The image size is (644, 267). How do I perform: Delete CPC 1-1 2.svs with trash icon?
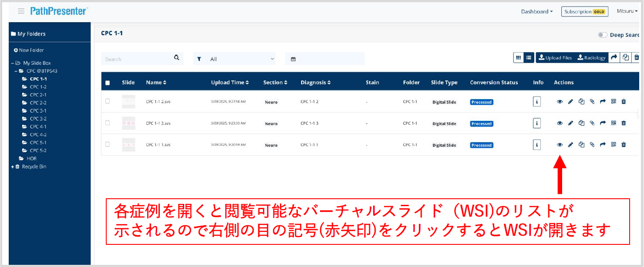(x=624, y=102)
